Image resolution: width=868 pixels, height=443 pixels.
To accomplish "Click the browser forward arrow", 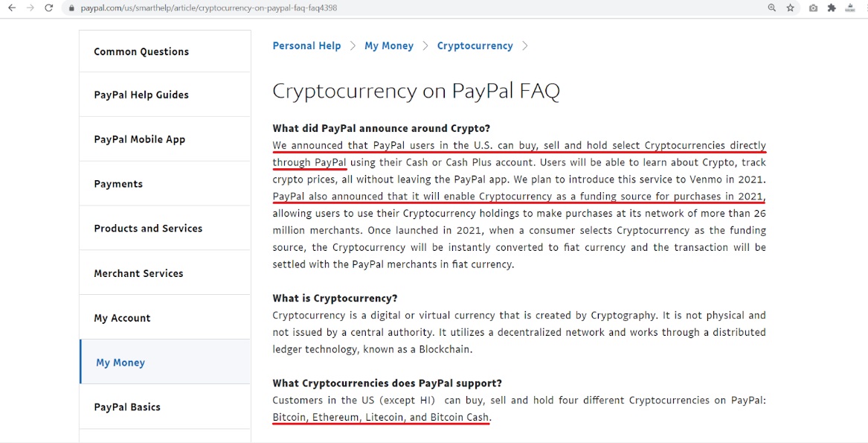I will (x=30, y=8).
